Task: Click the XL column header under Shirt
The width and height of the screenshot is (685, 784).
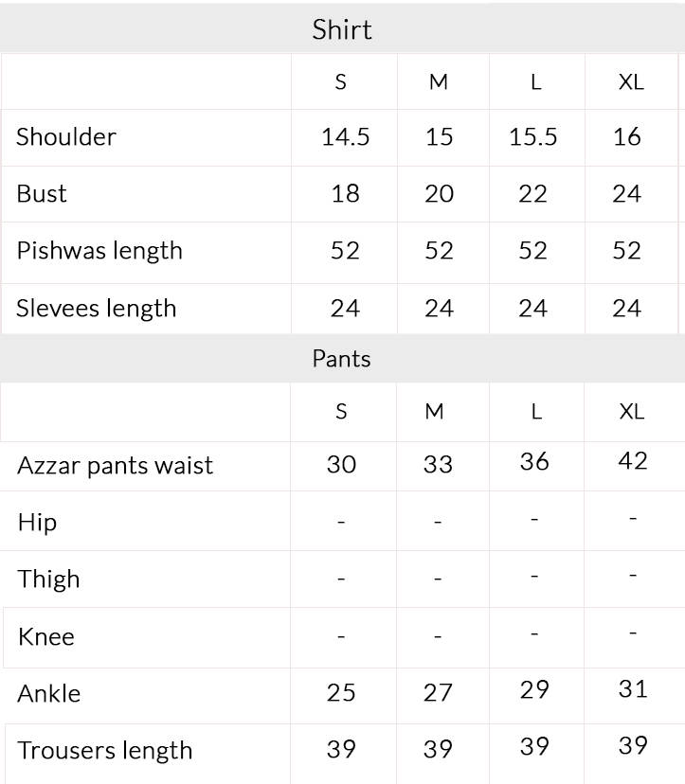Action: click(x=631, y=82)
